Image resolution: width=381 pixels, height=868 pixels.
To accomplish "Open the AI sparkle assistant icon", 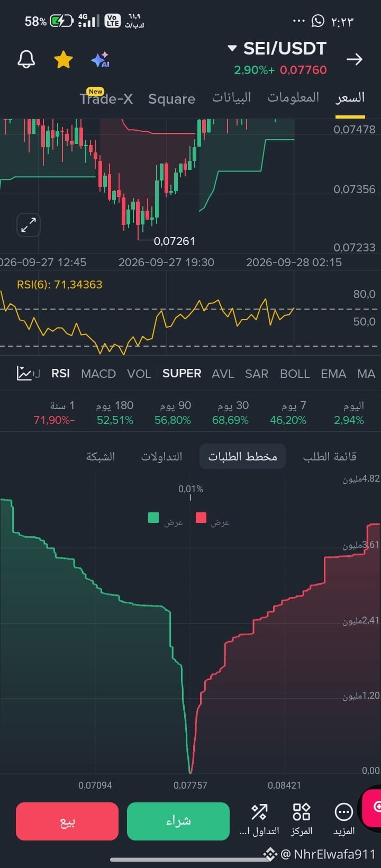I will (100, 60).
